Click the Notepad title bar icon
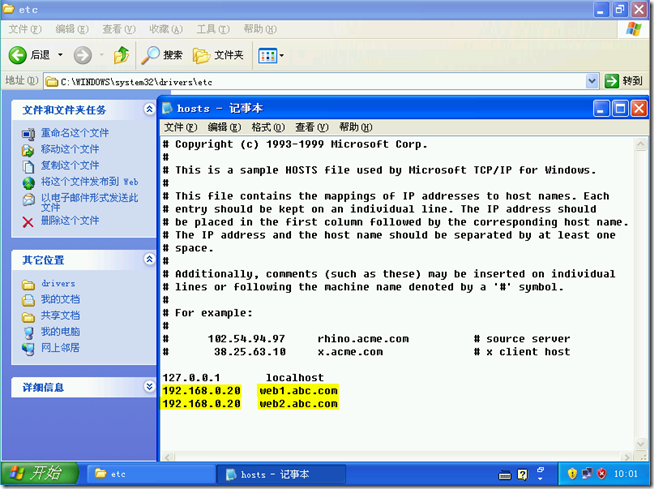The image size is (654, 489). 167,108
